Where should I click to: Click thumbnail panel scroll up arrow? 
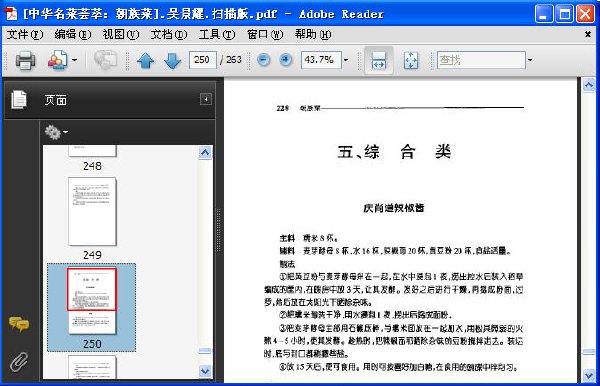[x=205, y=153]
